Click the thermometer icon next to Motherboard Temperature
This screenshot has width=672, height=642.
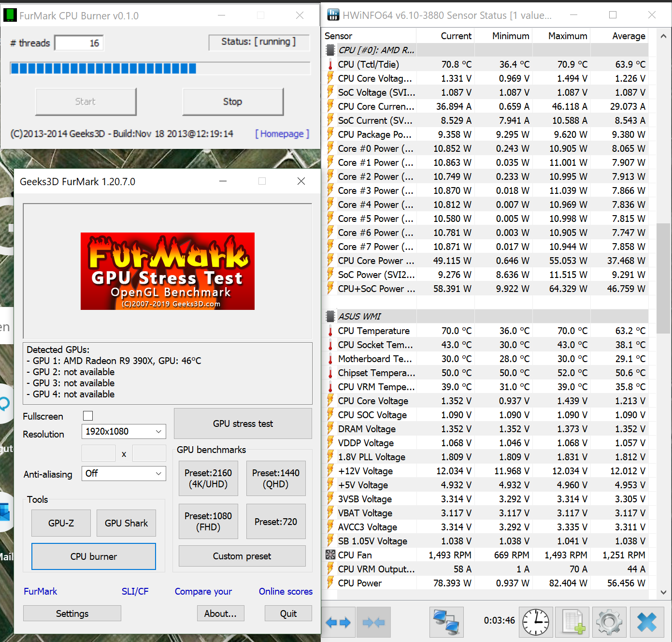coord(330,359)
